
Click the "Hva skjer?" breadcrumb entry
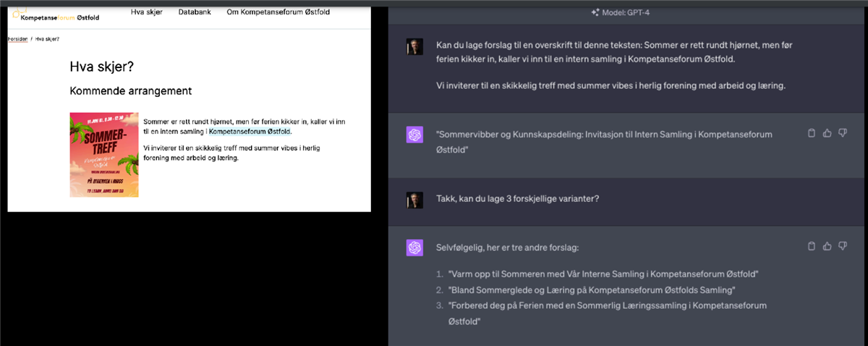coord(47,38)
